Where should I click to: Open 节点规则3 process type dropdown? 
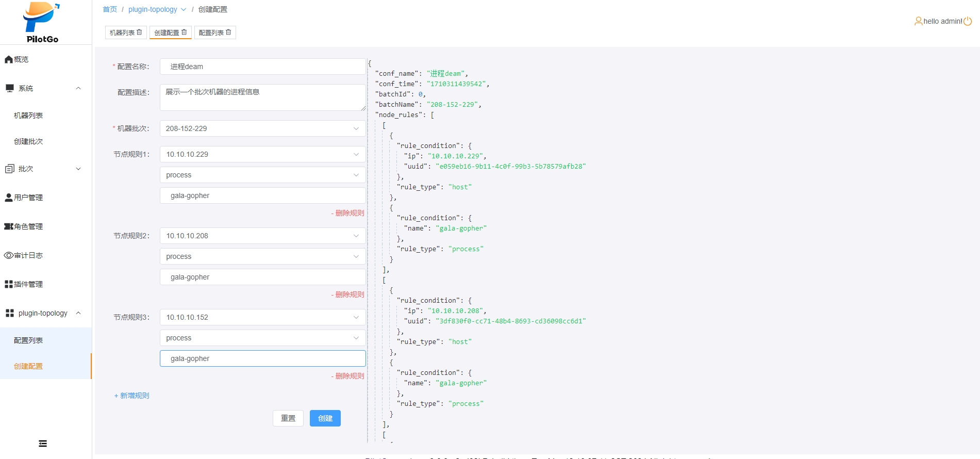(x=262, y=338)
